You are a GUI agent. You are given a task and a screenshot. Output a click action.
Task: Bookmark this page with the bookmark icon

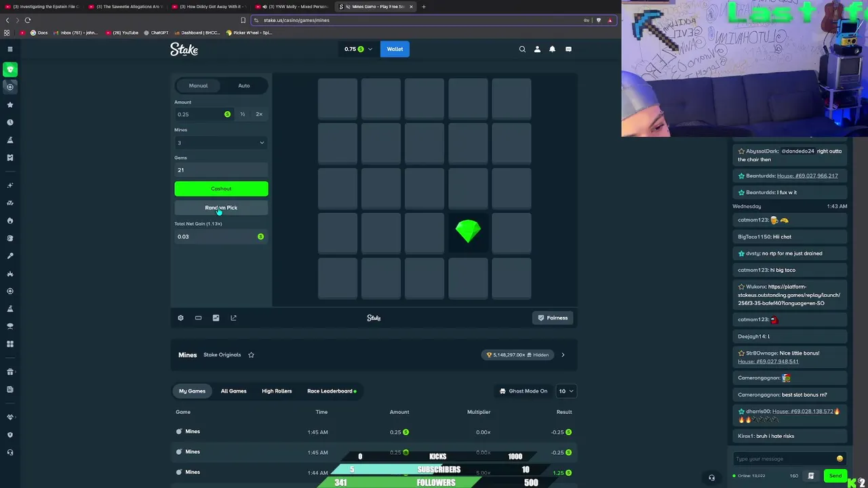coord(243,20)
